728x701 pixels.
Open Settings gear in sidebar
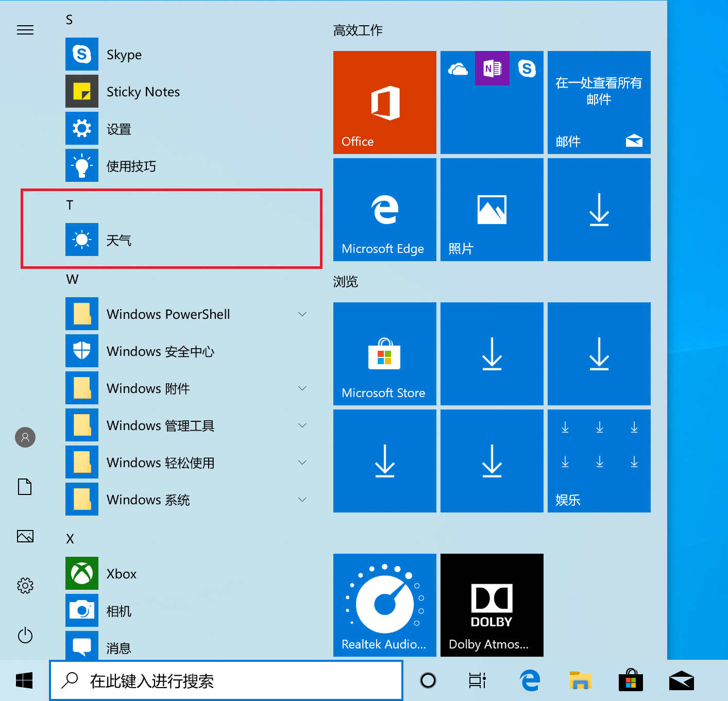point(25,586)
